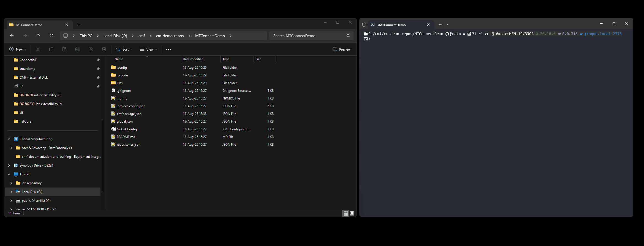Screen dimensions: 644x246
Task: Click cmf breadcrumb segment
Action: 142,36
